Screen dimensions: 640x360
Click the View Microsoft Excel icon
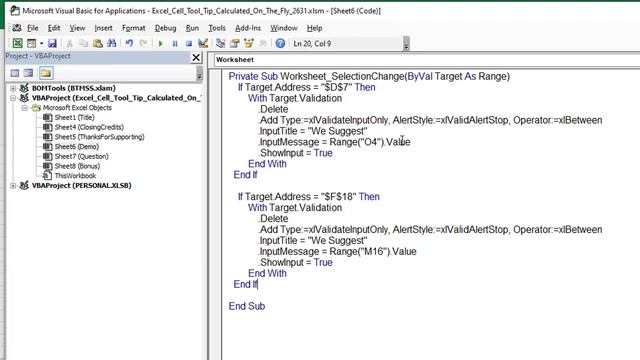pos(18,43)
